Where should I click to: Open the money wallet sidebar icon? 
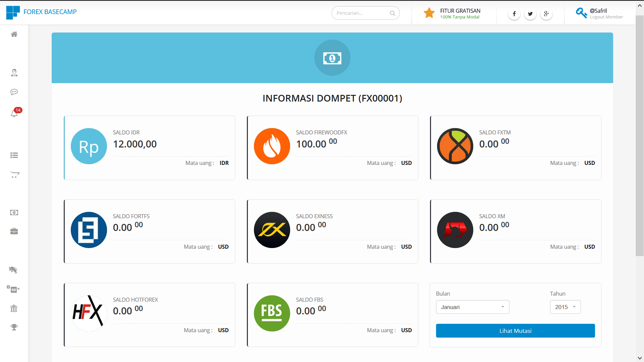click(14, 213)
